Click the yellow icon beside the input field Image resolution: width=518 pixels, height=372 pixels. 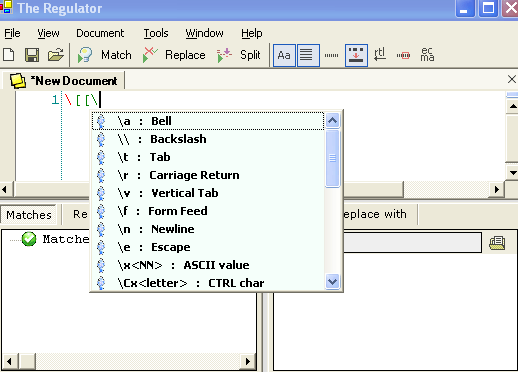[x=497, y=243]
